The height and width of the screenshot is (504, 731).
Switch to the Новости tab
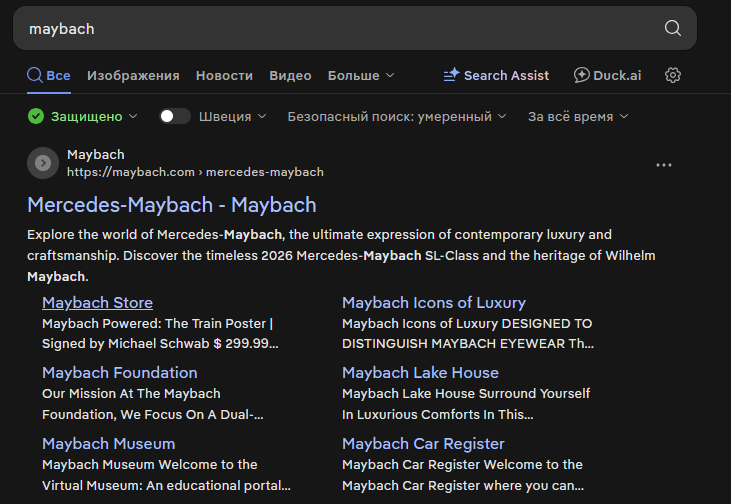224,75
